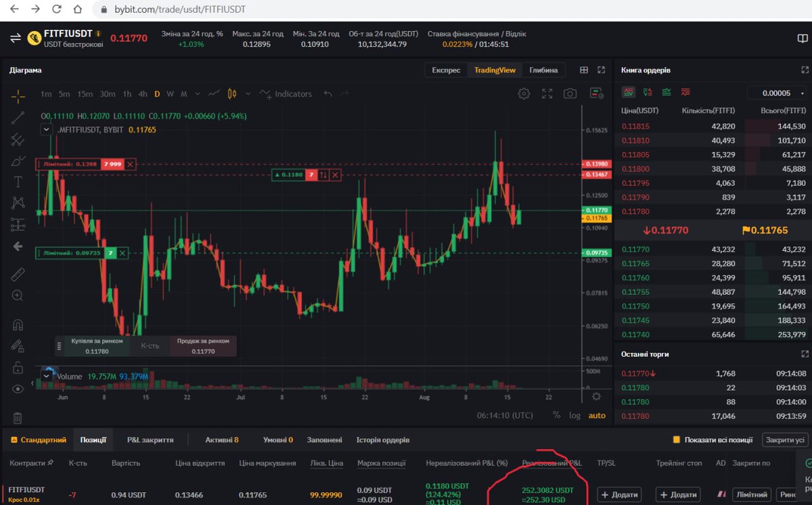
Task: Switch the chart to line style
Action: [x=215, y=94]
